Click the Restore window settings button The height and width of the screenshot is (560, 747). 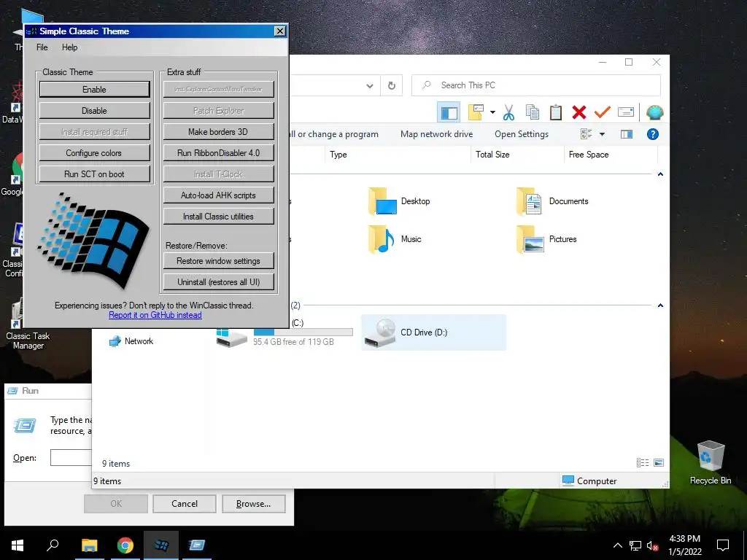click(x=219, y=261)
